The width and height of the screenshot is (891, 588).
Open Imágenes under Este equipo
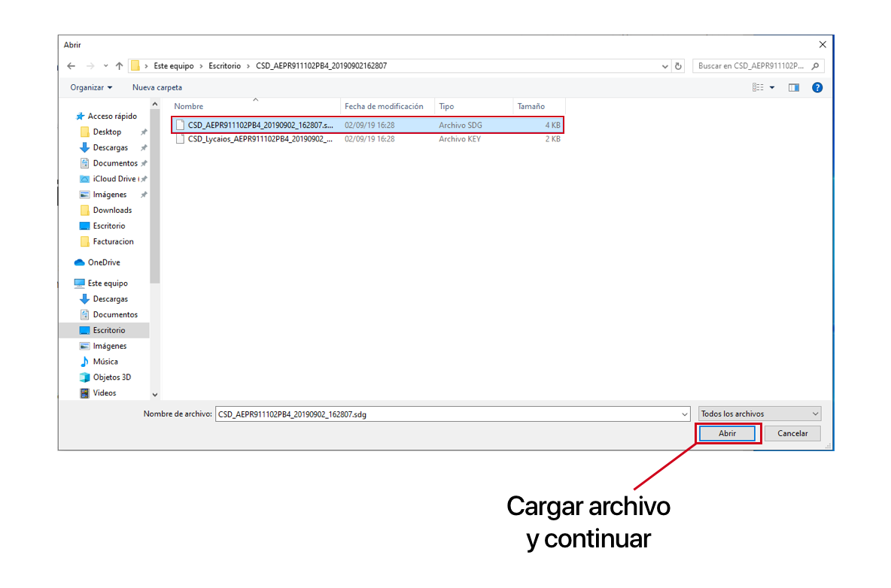coord(110,346)
